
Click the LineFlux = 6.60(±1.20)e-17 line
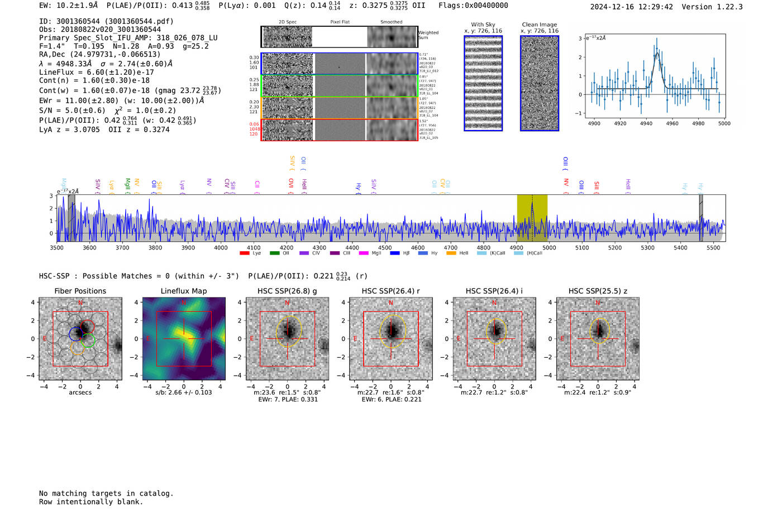(97, 72)
